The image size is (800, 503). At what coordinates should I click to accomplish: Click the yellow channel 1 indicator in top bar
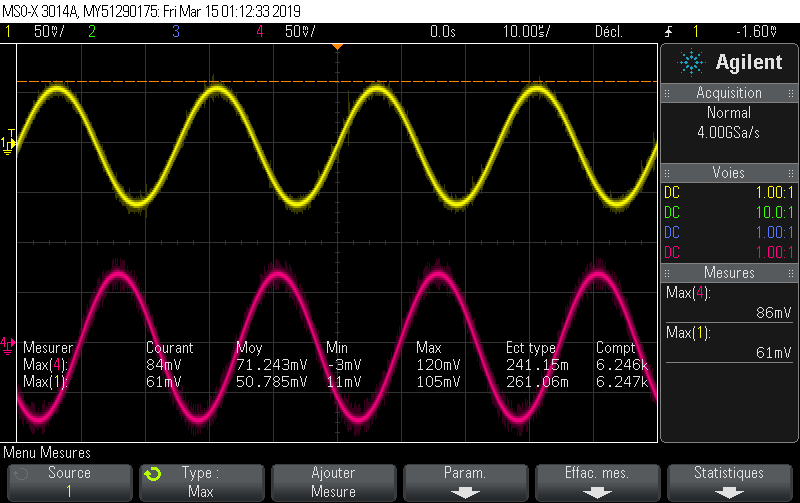pyautogui.click(x=9, y=31)
